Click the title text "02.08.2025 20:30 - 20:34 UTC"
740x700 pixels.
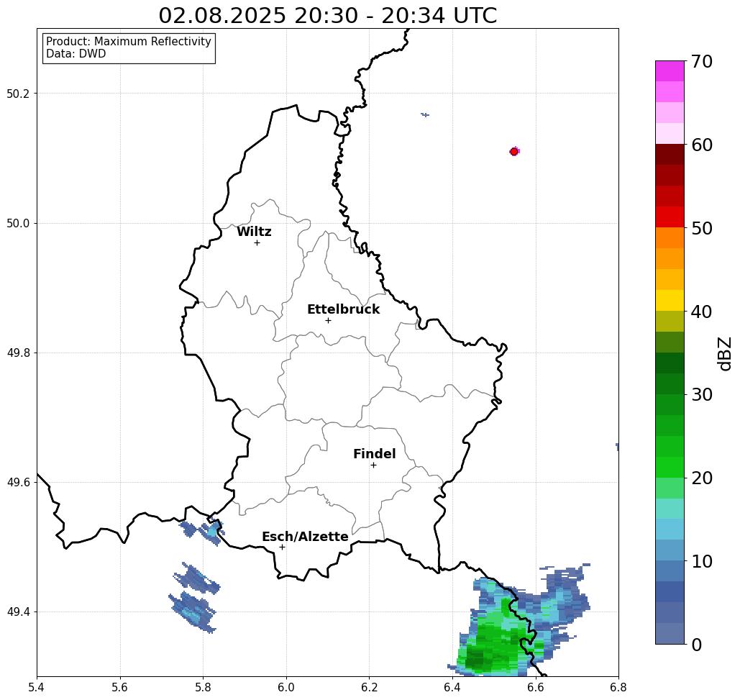327,15
